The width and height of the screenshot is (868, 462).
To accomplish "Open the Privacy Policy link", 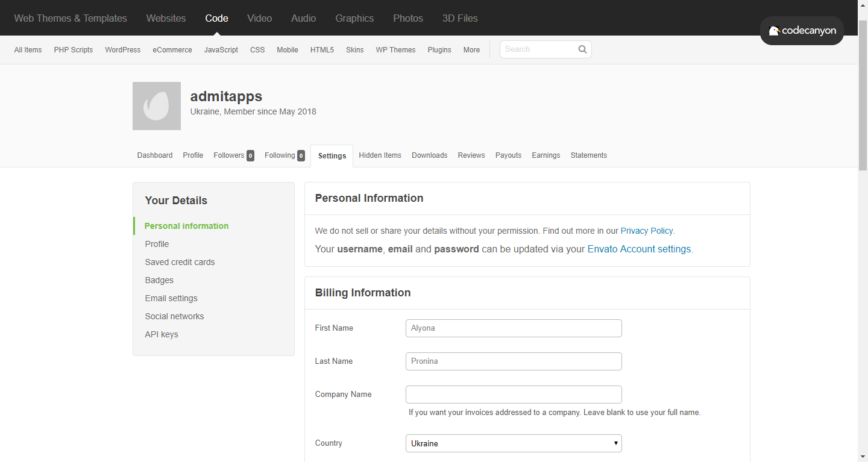I will click(647, 231).
